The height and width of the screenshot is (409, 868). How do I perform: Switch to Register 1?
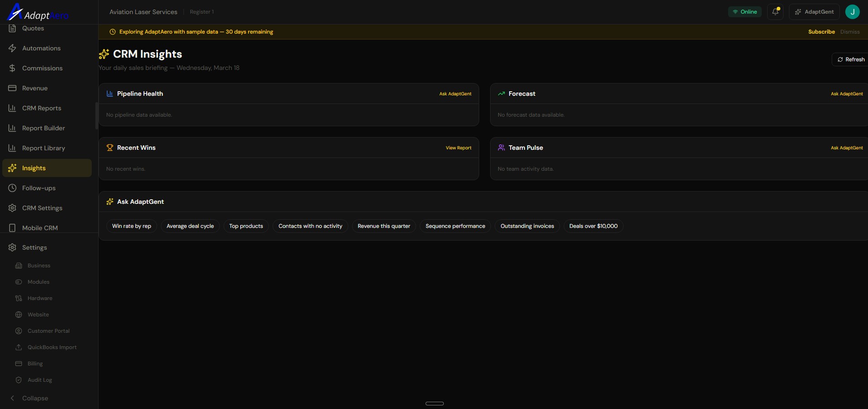(x=202, y=12)
